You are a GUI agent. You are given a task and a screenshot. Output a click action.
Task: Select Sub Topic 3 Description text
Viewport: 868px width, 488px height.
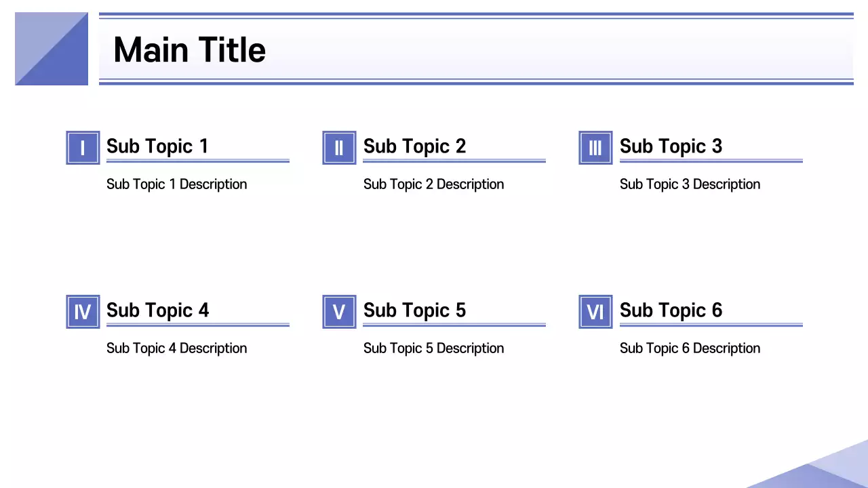(x=690, y=184)
